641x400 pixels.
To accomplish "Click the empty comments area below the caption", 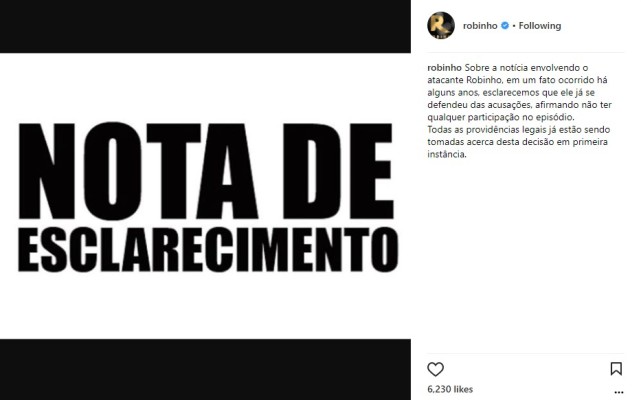I will (525, 256).
